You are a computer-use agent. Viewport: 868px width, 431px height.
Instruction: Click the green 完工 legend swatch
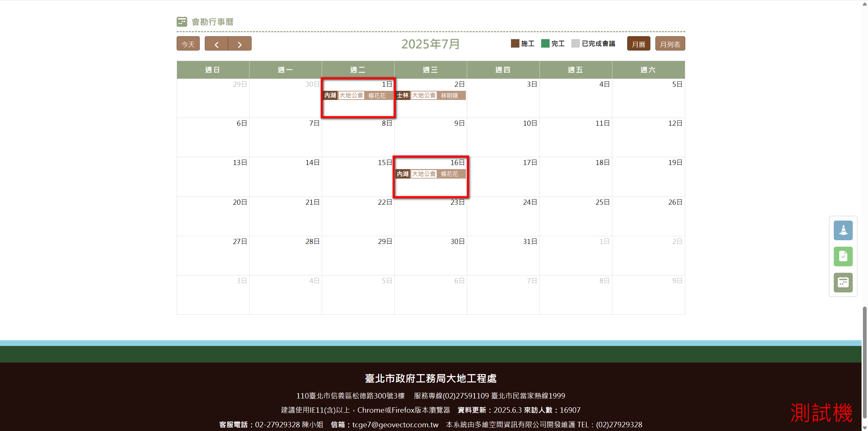[x=545, y=43]
